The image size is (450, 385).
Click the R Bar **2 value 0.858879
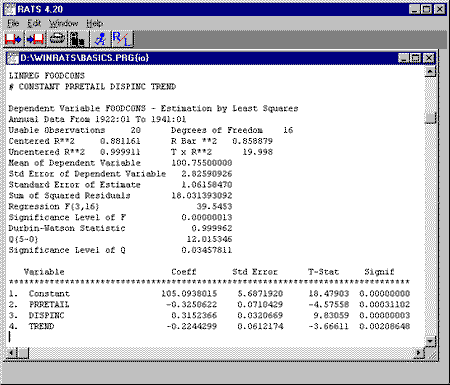pyautogui.click(x=253, y=141)
